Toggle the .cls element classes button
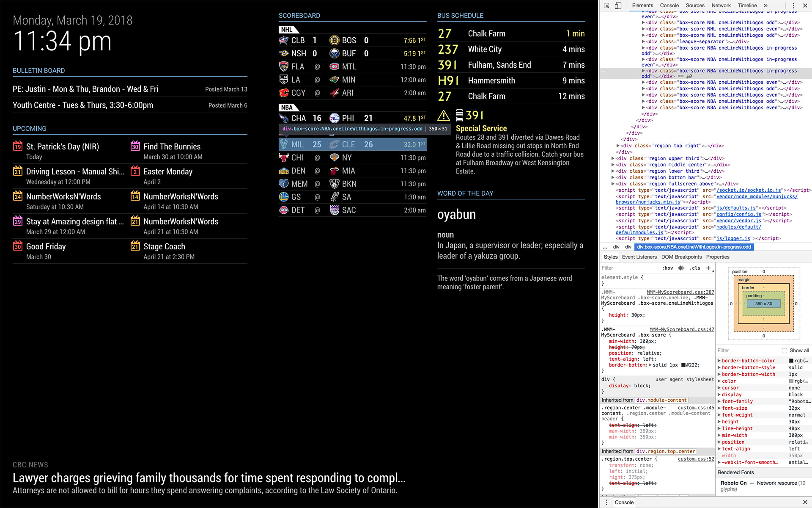The height and width of the screenshot is (508, 812). coord(695,268)
